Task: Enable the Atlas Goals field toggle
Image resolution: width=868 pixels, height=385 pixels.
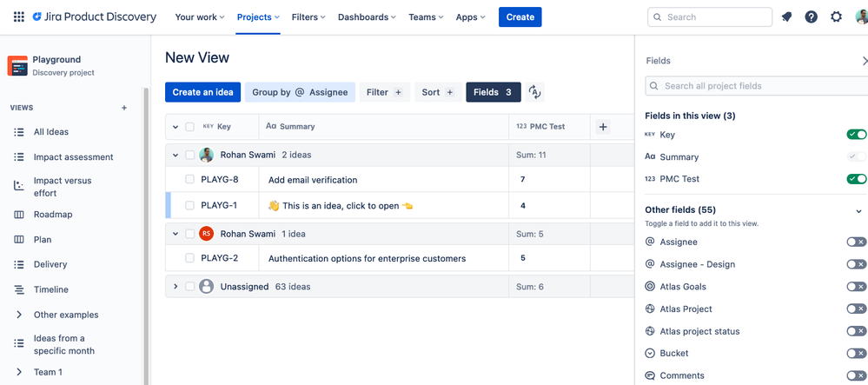Action: pyautogui.click(x=857, y=287)
